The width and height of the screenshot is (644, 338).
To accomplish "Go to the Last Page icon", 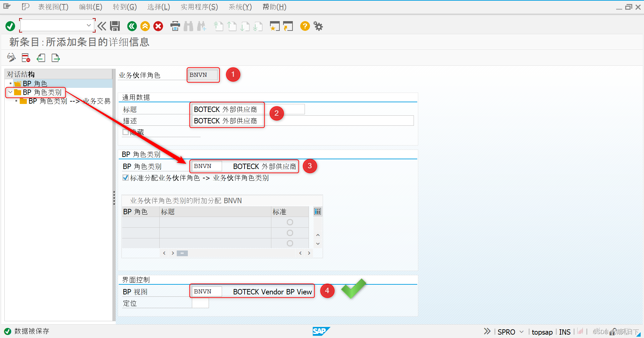I will click(x=258, y=26).
